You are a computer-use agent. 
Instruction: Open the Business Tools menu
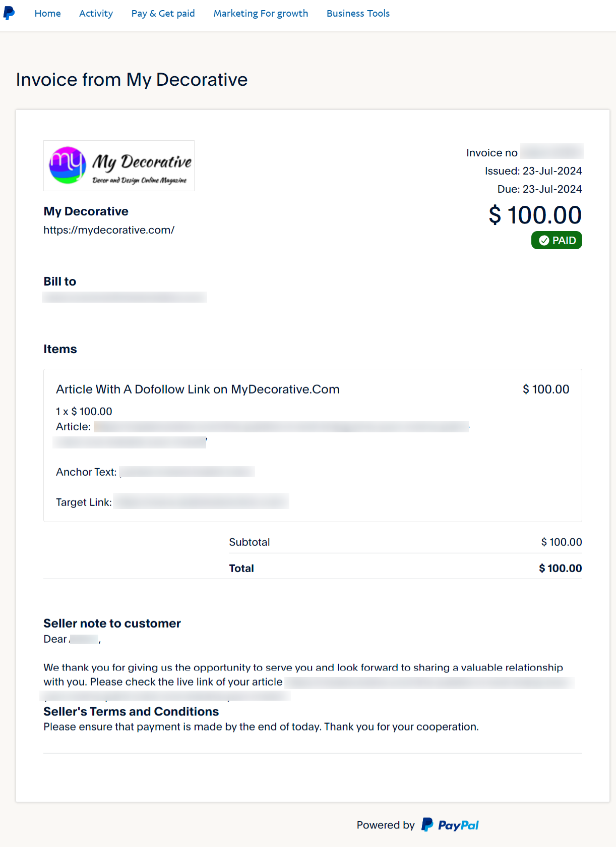coord(358,14)
